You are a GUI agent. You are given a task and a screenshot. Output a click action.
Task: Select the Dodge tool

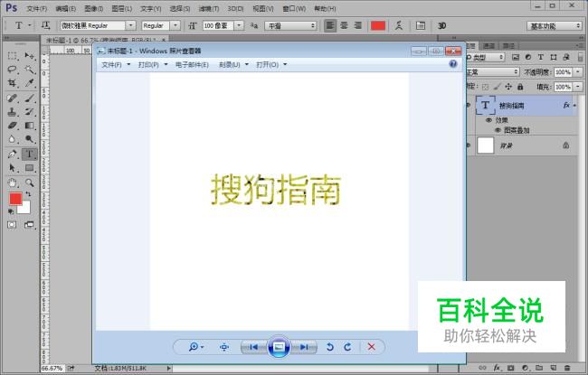tap(29, 139)
